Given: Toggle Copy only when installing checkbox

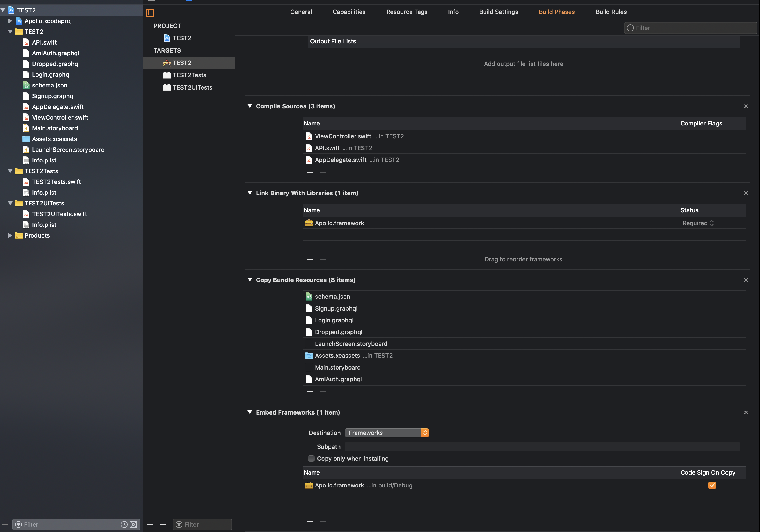Looking at the screenshot, I should [311, 458].
